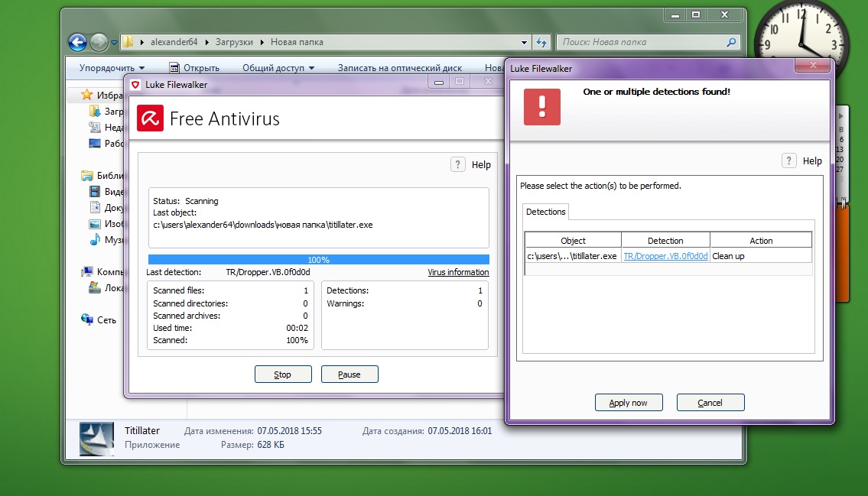Click the Desktop icon in sidebar
Screen dimensions: 868x496
click(x=95, y=143)
